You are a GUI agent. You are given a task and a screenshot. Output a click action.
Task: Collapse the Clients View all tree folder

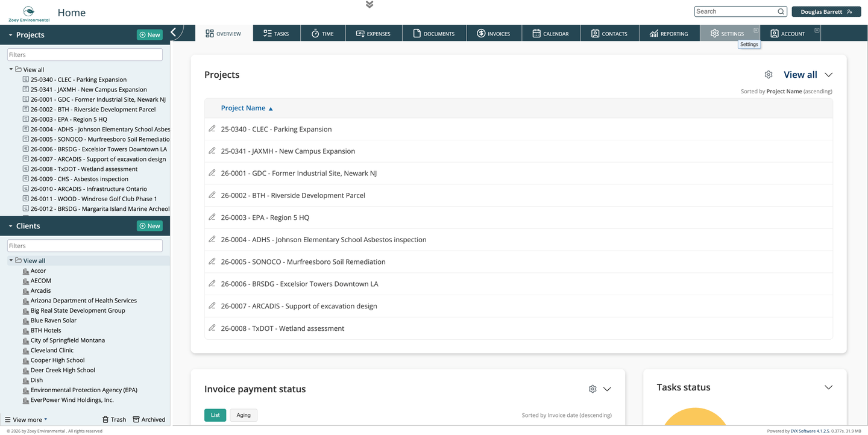point(11,260)
